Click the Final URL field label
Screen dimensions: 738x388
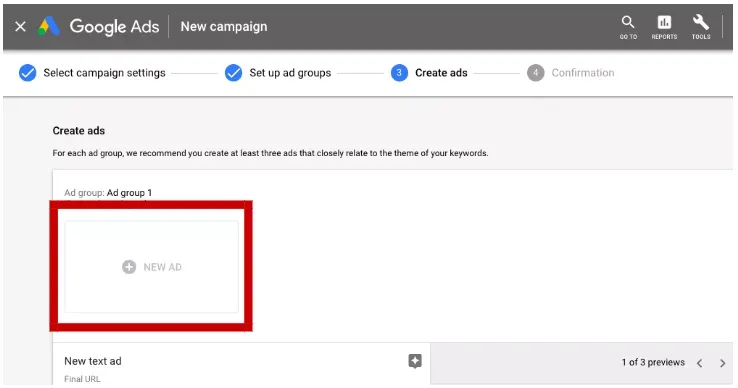pyautogui.click(x=82, y=379)
